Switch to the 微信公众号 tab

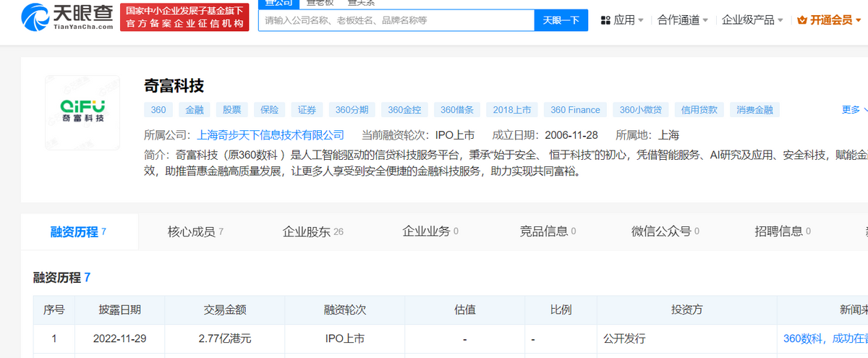coord(665,231)
